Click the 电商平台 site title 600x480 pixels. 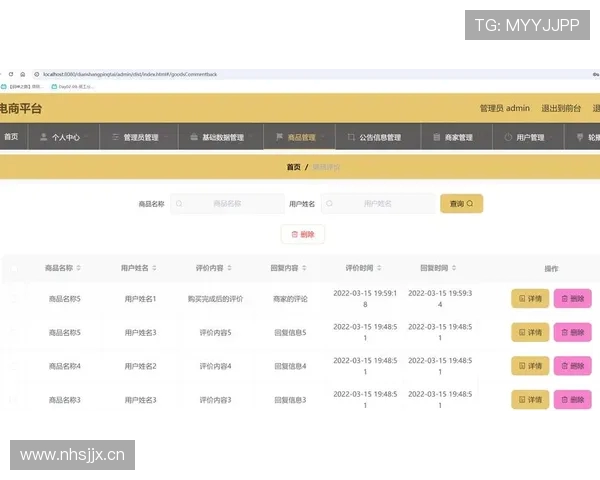tap(21, 108)
